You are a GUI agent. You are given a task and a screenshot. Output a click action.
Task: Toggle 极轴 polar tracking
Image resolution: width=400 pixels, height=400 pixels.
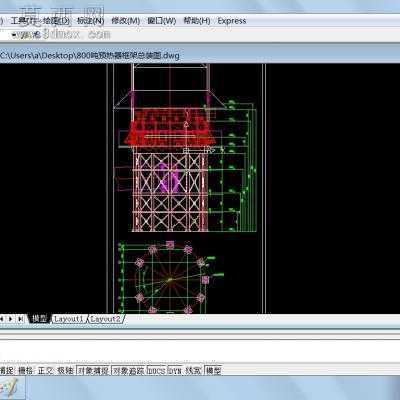point(65,370)
